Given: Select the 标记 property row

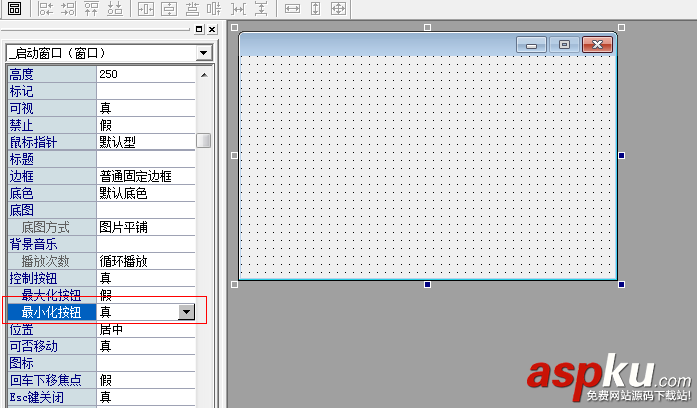Looking at the screenshot, I should (101, 92).
